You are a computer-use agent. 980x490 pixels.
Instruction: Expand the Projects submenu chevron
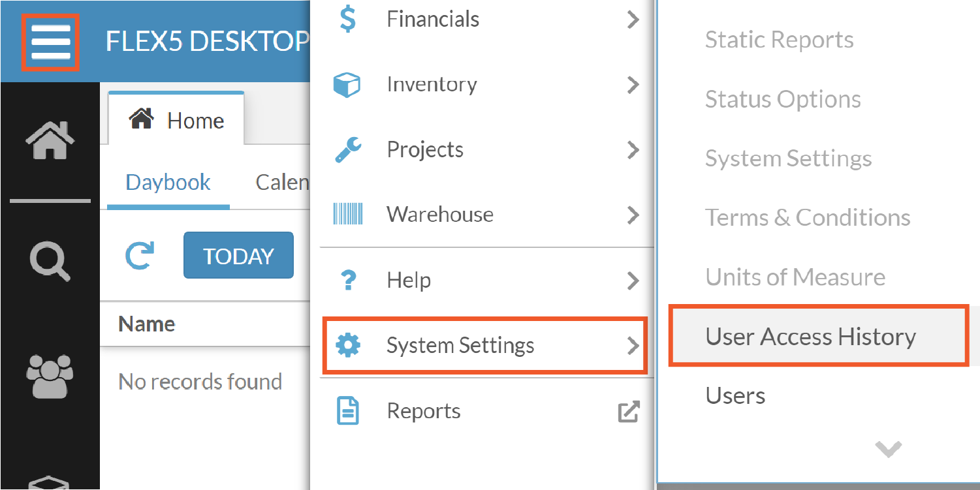click(x=632, y=149)
